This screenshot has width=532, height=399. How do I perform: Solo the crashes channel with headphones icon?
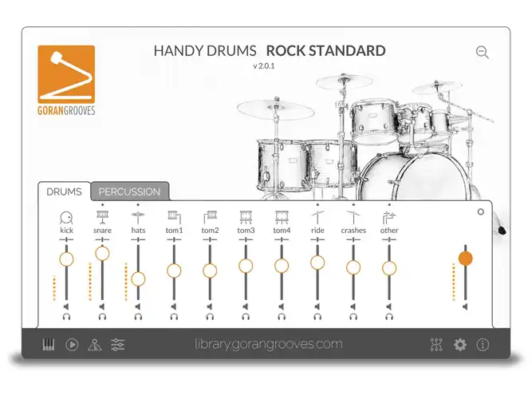pyautogui.click(x=353, y=317)
